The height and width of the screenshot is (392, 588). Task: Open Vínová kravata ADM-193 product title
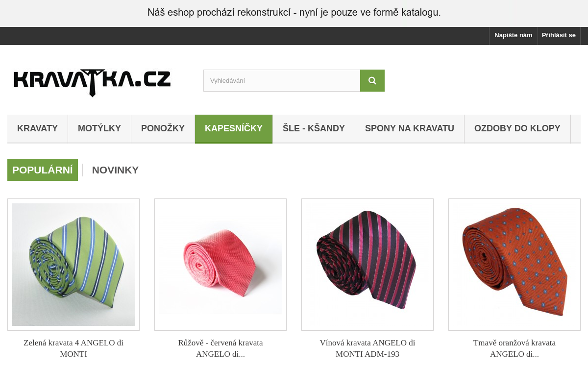pyautogui.click(x=367, y=348)
